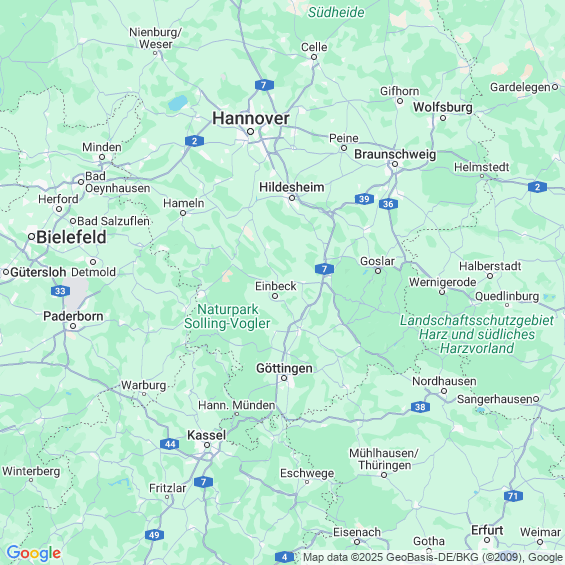Click the A36 highway shield

point(388,204)
